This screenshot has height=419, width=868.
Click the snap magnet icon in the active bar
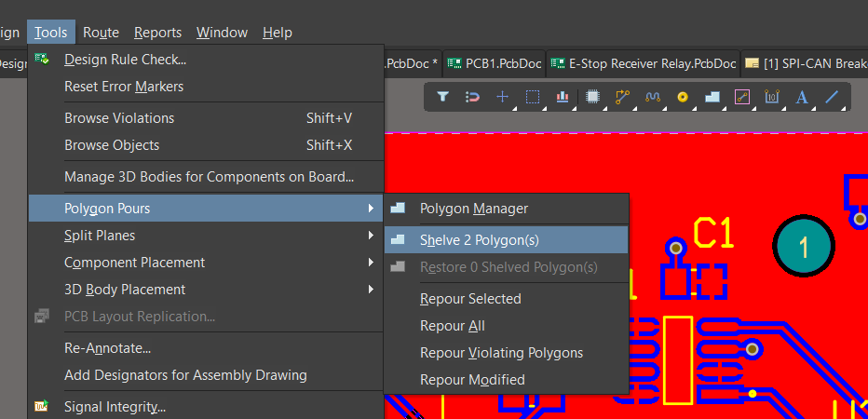click(472, 97)
